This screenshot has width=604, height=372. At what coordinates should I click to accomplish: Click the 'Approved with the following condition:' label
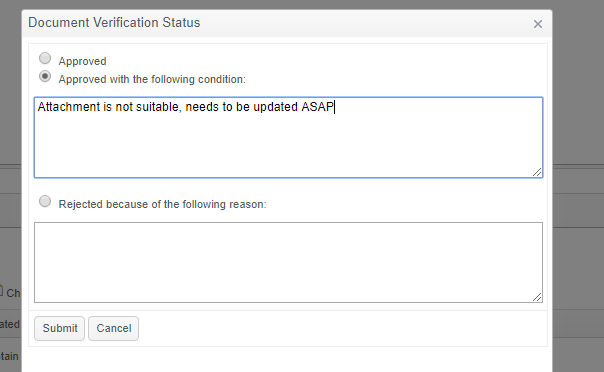[152, 79]
